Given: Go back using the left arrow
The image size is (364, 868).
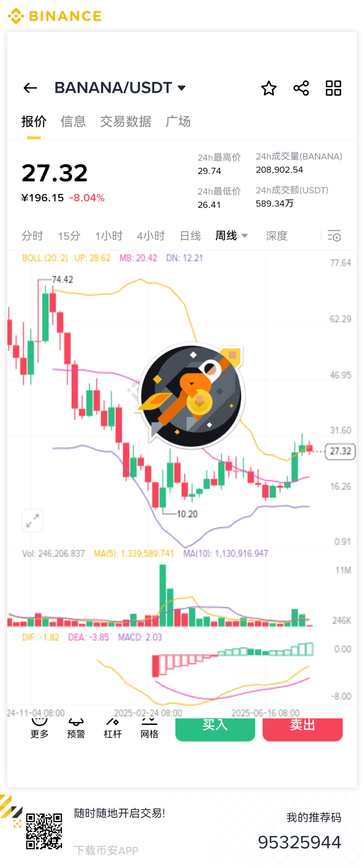Looking at the screenshot, I should pyautogui.click(x=30, y=88).
